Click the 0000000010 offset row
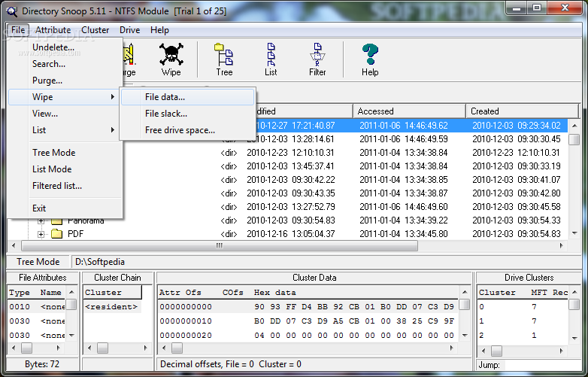 [308, 321]
